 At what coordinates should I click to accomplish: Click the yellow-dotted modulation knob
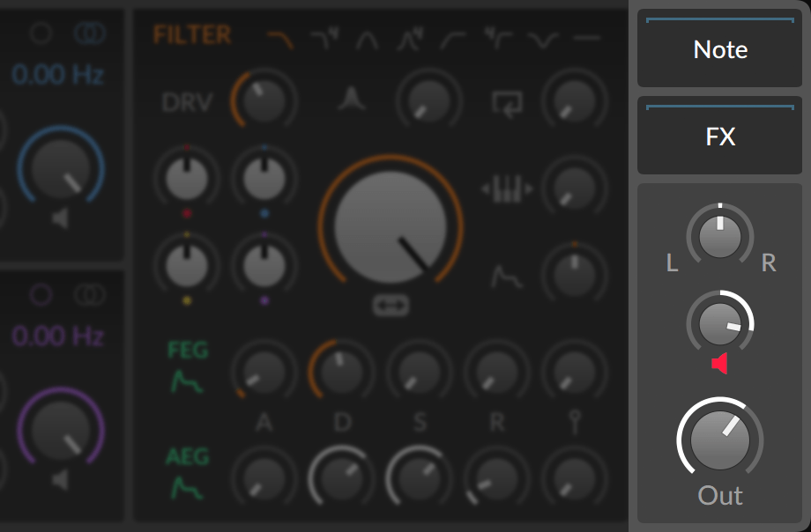(187, 265)
